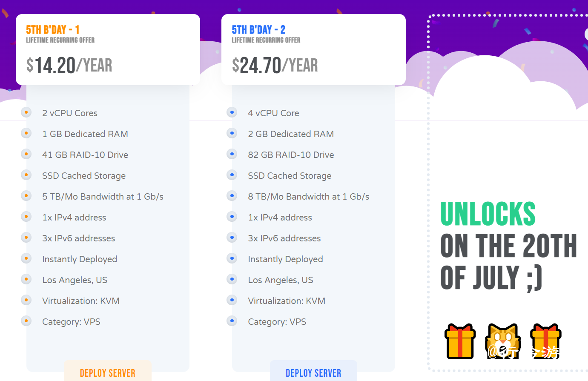
Task: Click the 8 TB/Mo Bandwidth feature line
Action: (309, 196)
